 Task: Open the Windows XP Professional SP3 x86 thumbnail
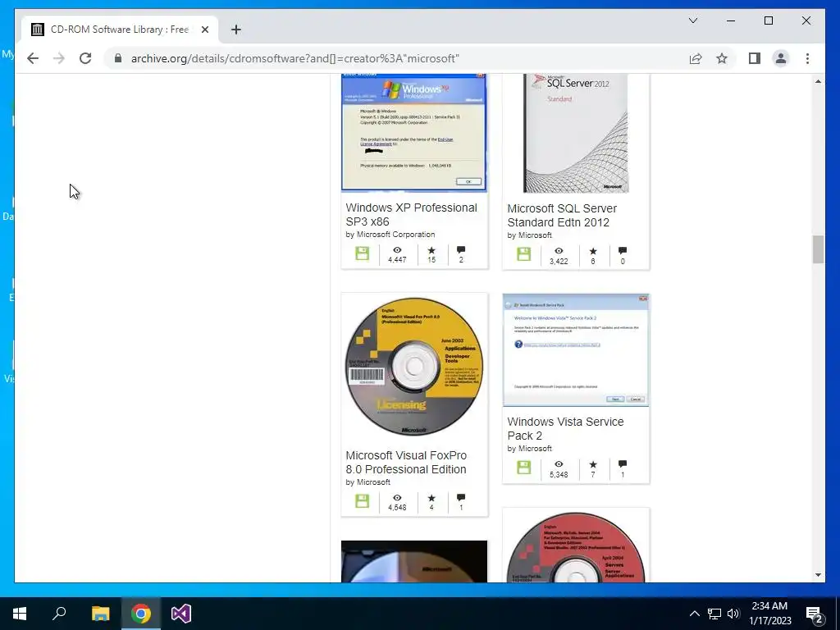point(414,132)
